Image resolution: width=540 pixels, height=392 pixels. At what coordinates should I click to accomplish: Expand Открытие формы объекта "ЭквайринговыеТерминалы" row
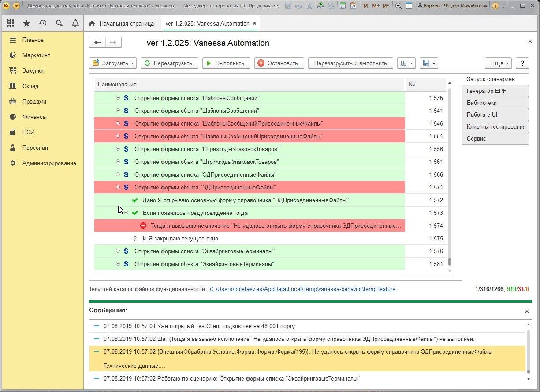(118, 264)
